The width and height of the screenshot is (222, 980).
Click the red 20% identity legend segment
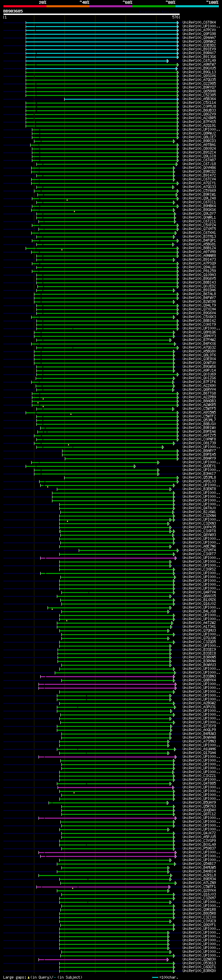pyautogui.click(x=25, y=7)
